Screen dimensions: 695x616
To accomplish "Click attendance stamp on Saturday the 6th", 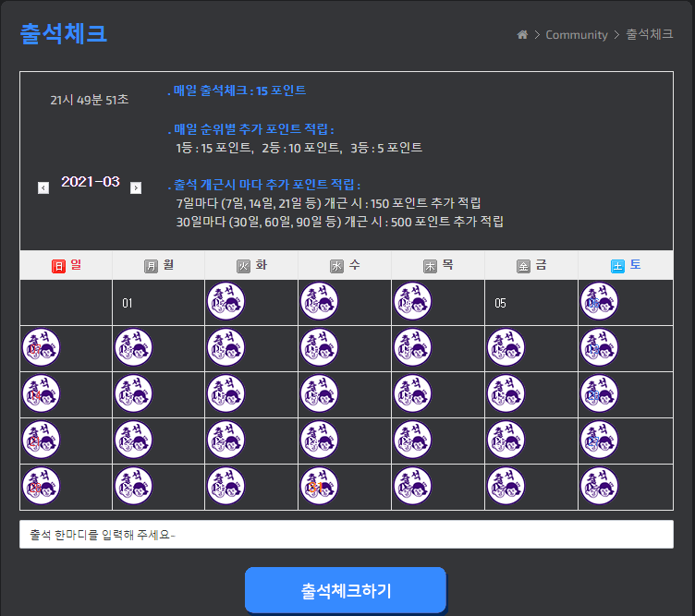I will click(x=599, y=301).
